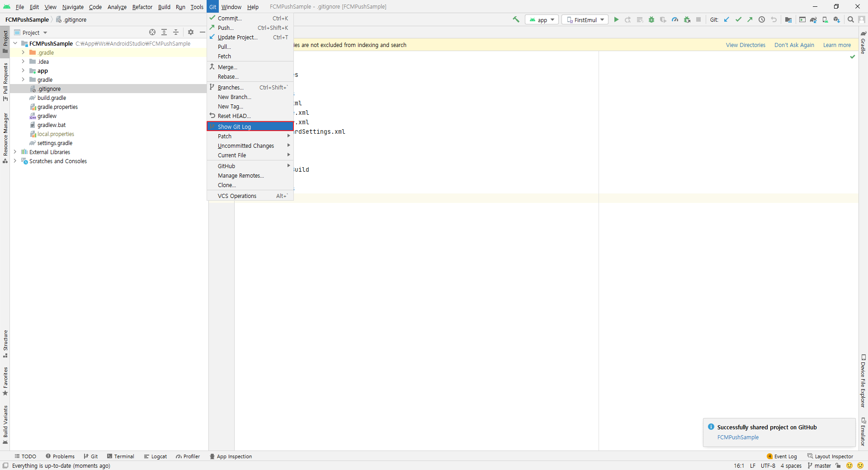Toggle the Device File Explorer side tab
This screenshot has width=868, height=470.
[x=863, y=381]
